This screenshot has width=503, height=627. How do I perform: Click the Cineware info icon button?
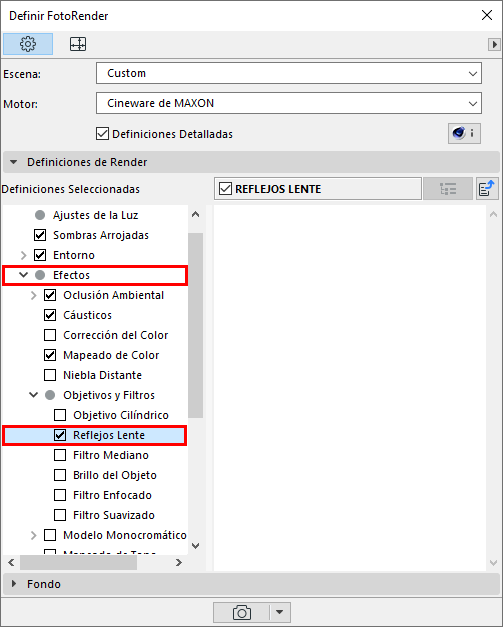click(464, 133)
